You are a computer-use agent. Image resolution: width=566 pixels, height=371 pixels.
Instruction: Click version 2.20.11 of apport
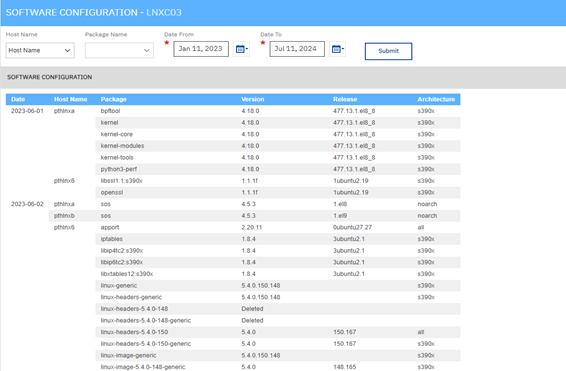pos(252,227)
